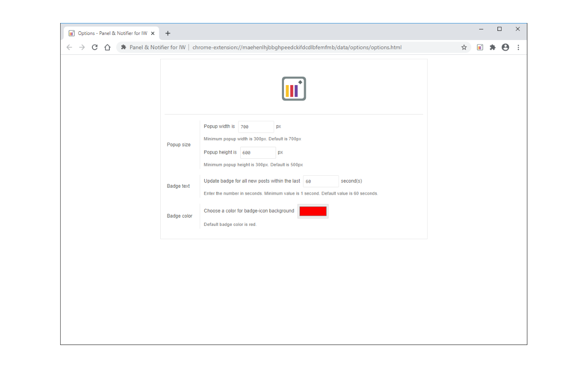588x368 pixels.
Task: Open the Panel & Notifier for IW toolbar extension
Action: click(480, 47)
